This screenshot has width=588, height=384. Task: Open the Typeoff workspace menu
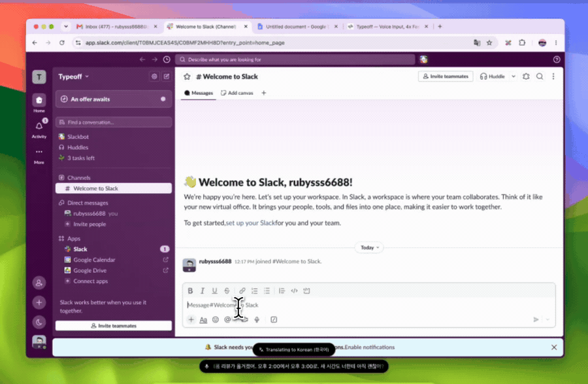(x=73, y=77)
